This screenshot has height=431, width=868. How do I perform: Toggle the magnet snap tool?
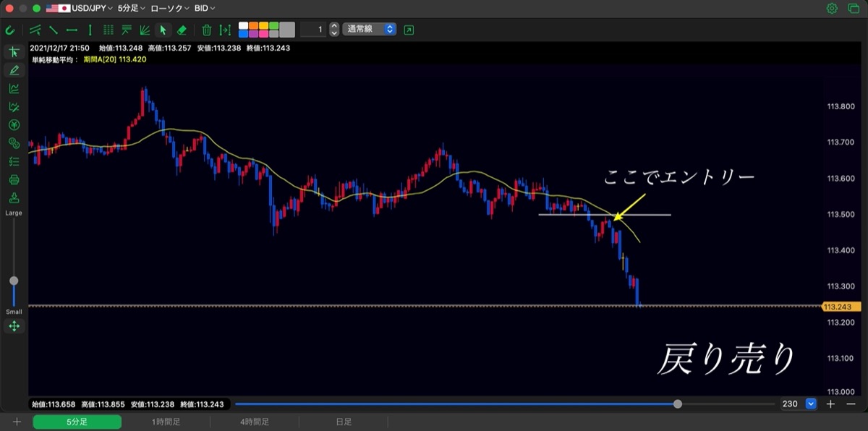point(10,30)
